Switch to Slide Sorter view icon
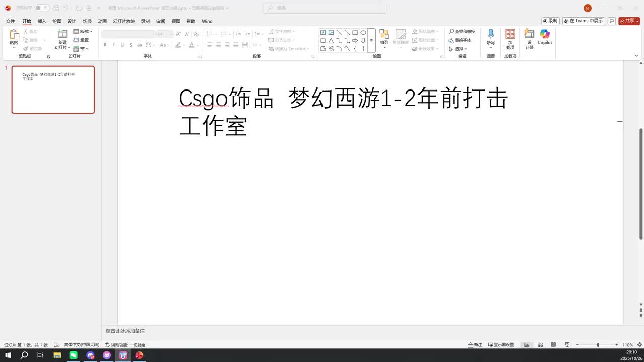 point(540,345)
